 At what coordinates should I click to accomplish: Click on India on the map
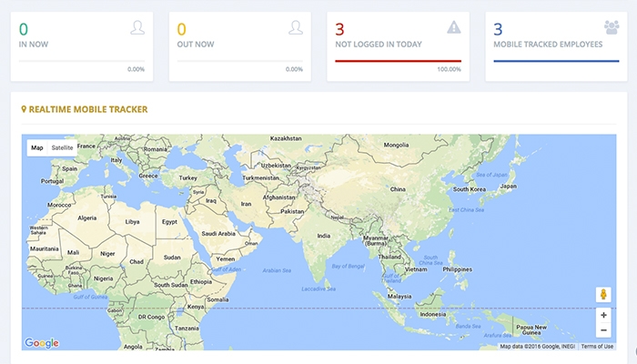[324, 235]
